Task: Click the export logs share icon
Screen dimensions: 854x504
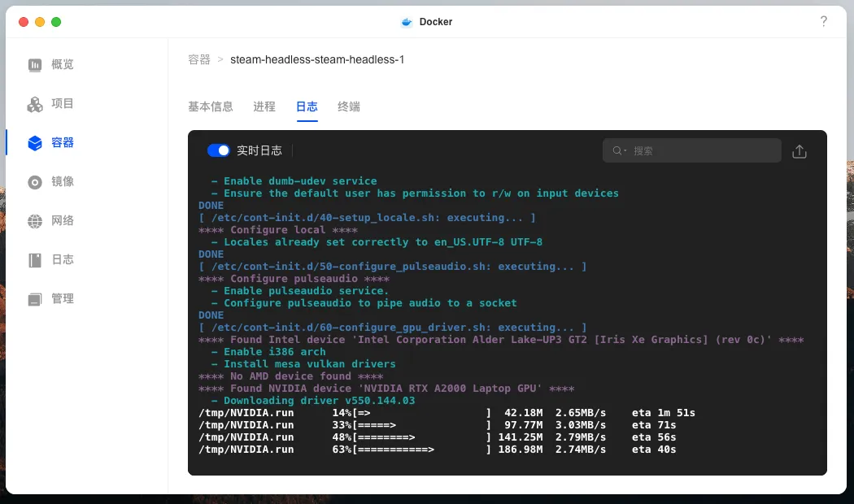Action: coord(799,150)
